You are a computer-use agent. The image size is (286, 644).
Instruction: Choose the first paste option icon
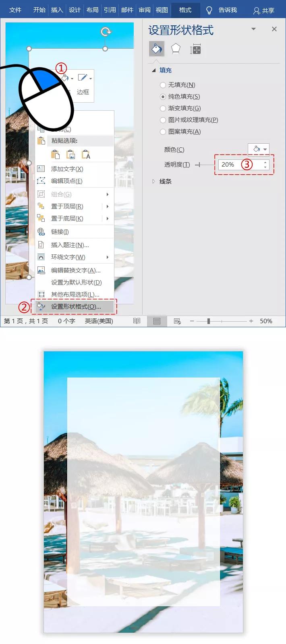[56, 155]
